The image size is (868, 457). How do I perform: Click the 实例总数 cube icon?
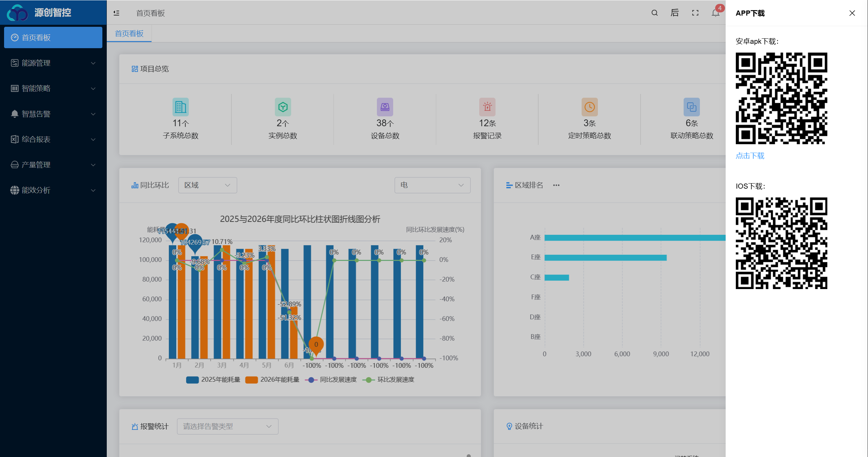(283, 107)
